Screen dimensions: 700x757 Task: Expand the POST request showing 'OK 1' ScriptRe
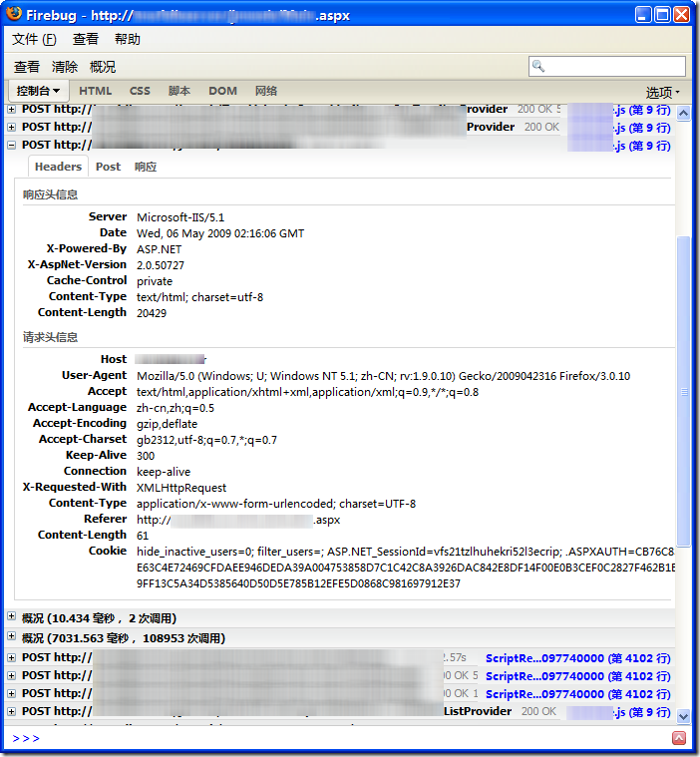[x=12, y=693]
